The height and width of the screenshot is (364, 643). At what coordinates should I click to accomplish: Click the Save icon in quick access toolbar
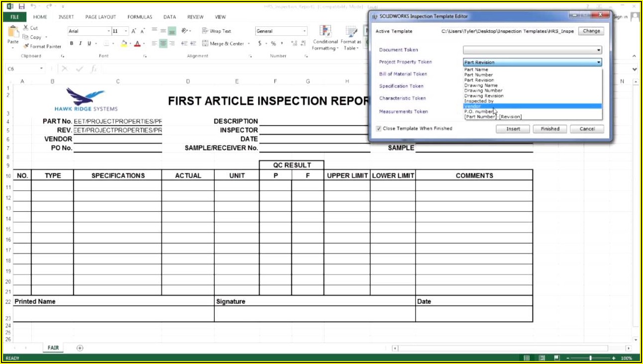[x=21, y=6]
